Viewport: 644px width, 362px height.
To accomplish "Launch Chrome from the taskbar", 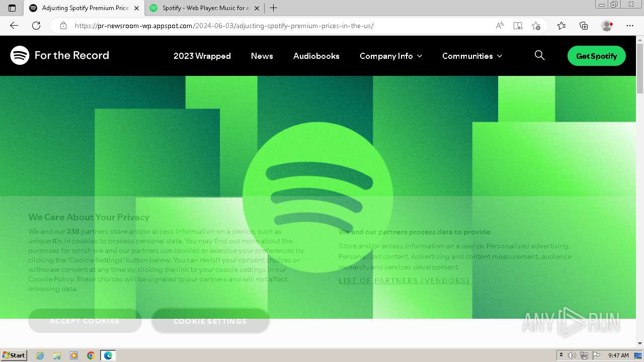I will 91,355.
